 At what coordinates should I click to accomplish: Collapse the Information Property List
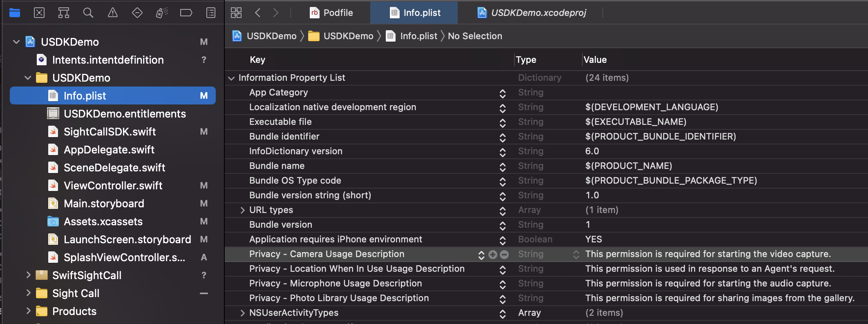232,78
